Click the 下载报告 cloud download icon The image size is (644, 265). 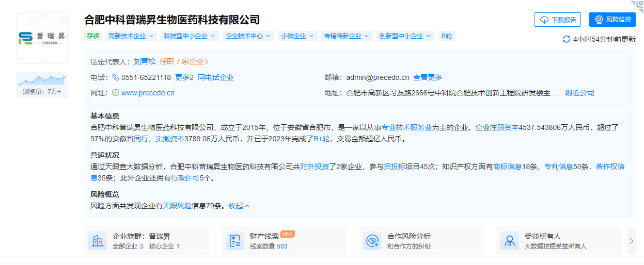pyautogui.click(x=544, y=20)
